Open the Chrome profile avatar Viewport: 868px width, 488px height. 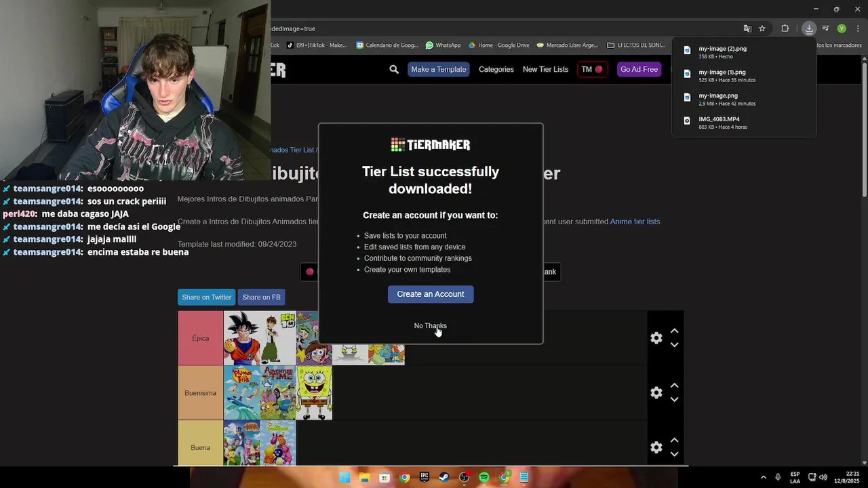pos(842,28)
